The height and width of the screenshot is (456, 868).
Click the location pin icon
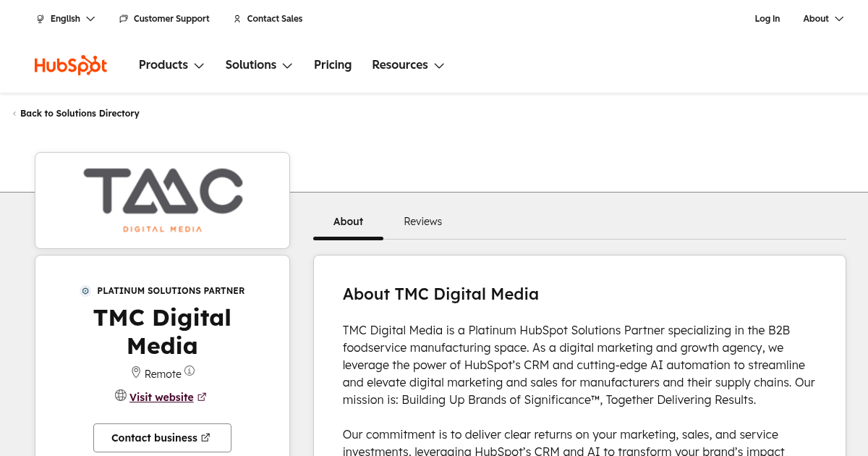pos(136,373)
